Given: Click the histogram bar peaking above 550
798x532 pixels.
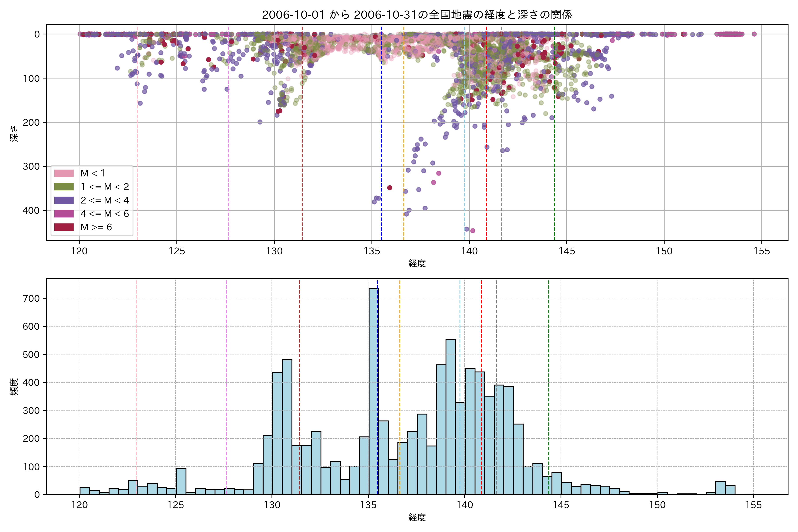Looking at the screenshot, I should [x=451, y=417].
